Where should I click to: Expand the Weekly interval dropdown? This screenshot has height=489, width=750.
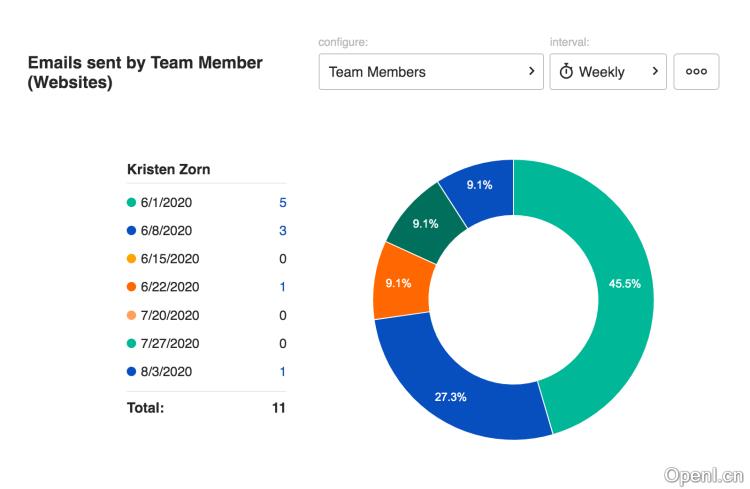[608, 72]
